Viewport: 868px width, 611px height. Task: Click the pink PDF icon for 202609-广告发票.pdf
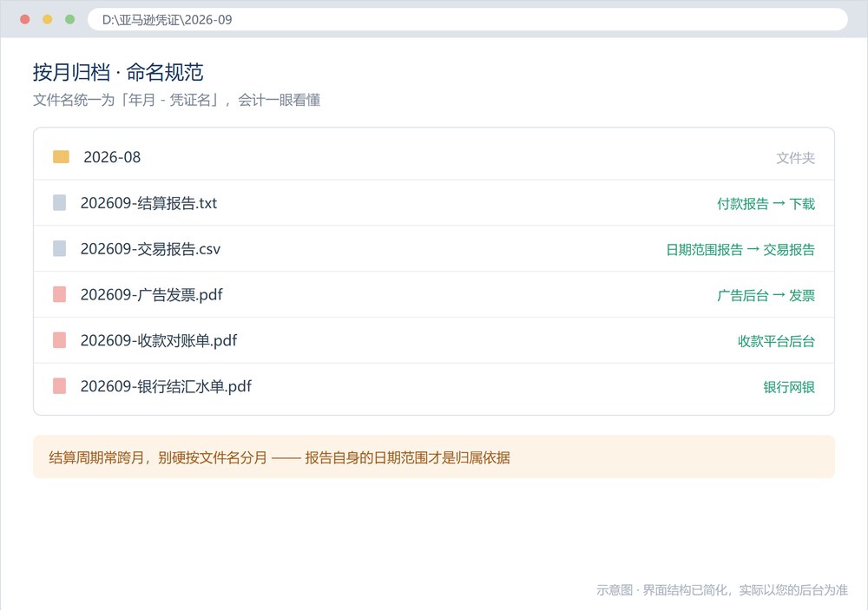pyautogui.click(x=59, y=294)
